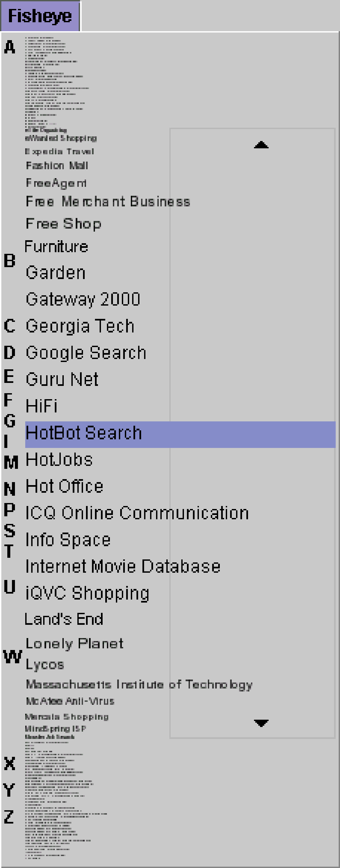This screenshot has height=868, width=340.
Task: Select the HotBot Search item
Action: (84, 433)
